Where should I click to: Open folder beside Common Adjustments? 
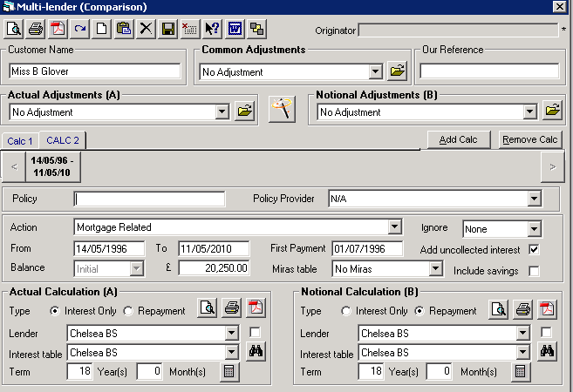[397, 71]
